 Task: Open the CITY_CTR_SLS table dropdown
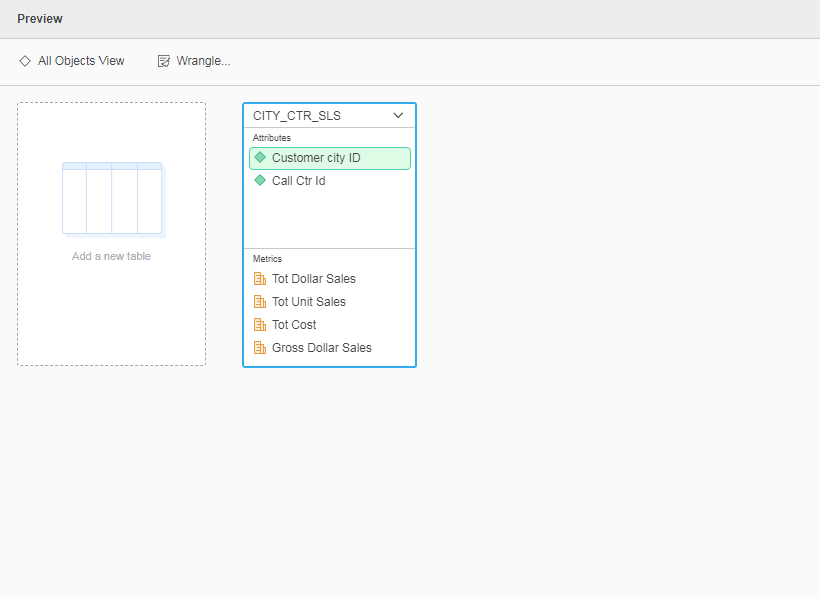(x=330, y=114)
